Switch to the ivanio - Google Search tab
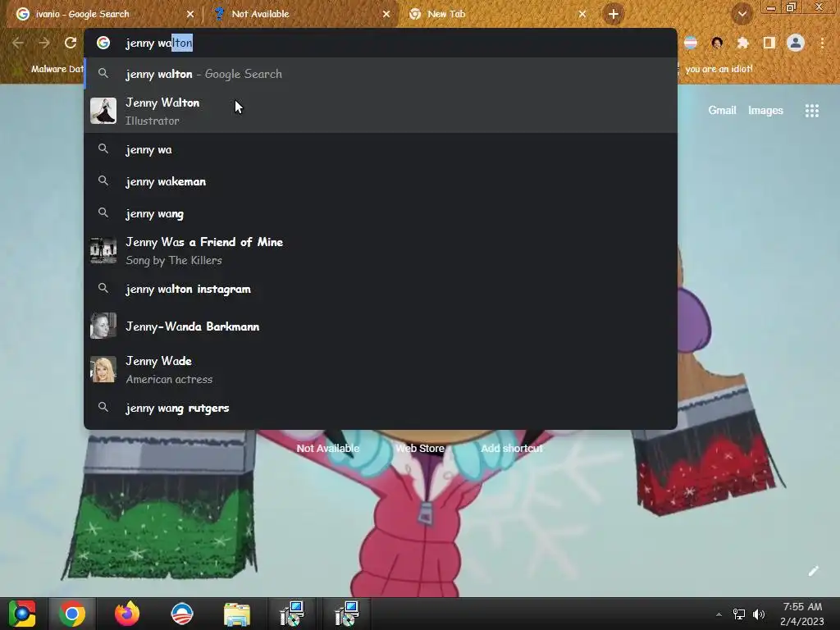This screenshot has width=840, height=630. 104,14
